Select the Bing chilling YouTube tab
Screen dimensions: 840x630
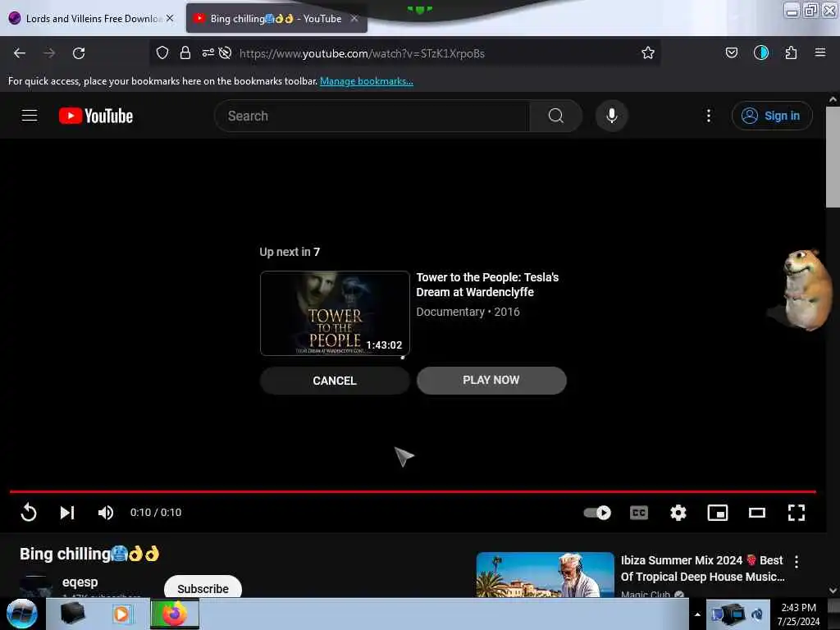(276, 19)
